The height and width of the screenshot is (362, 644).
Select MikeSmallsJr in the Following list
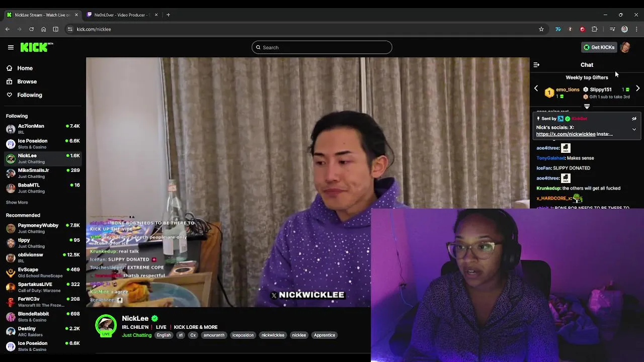[x=43, y=173]
